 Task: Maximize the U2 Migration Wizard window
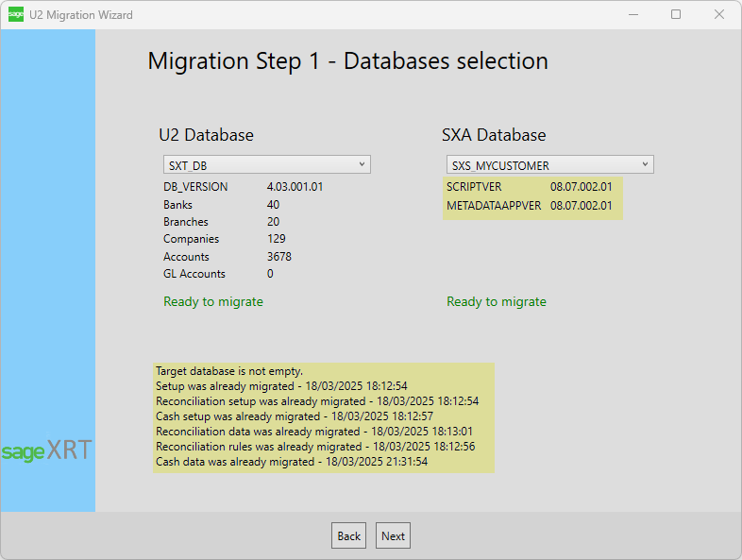point(676,15)
